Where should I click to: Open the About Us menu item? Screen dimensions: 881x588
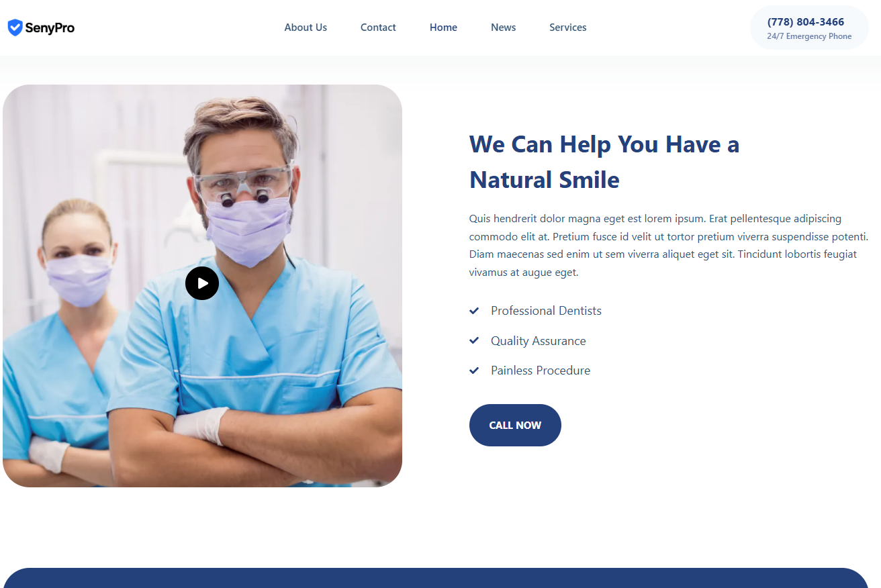[306, 28]
